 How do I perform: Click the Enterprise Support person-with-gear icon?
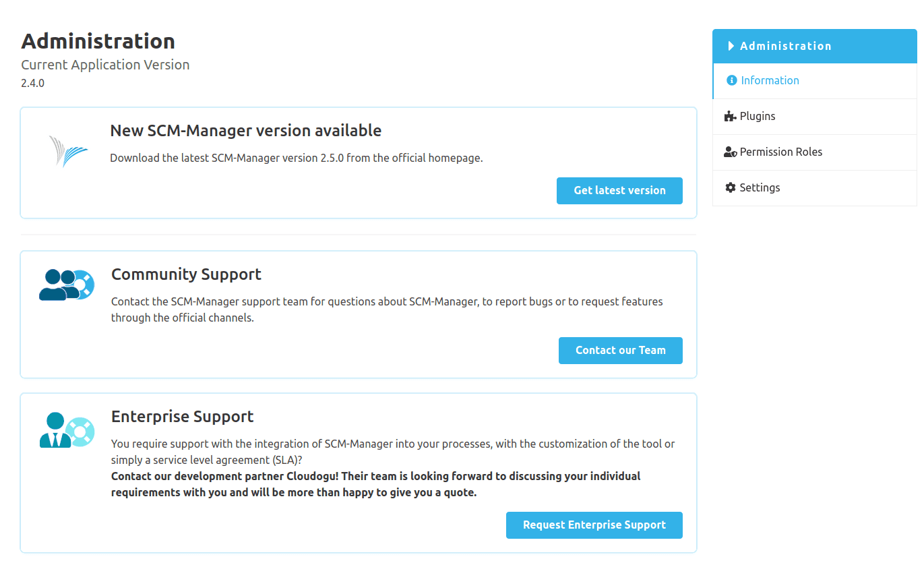pos(67,430)
